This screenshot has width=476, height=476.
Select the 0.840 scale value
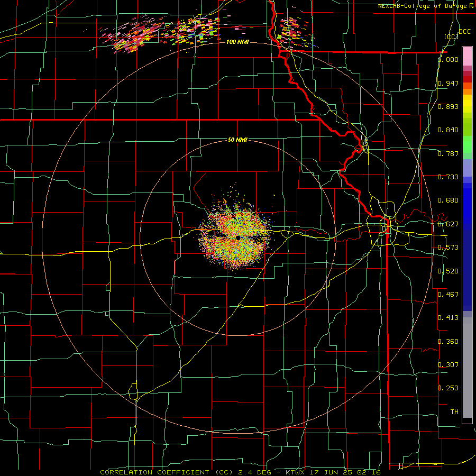(448, 130)
